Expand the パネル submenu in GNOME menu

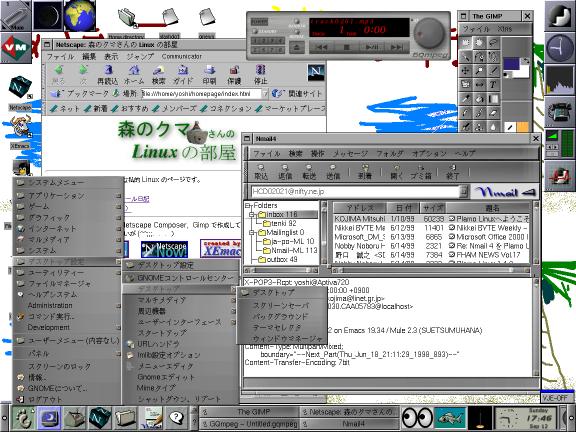pyautogui.click(x=68, y=354)
